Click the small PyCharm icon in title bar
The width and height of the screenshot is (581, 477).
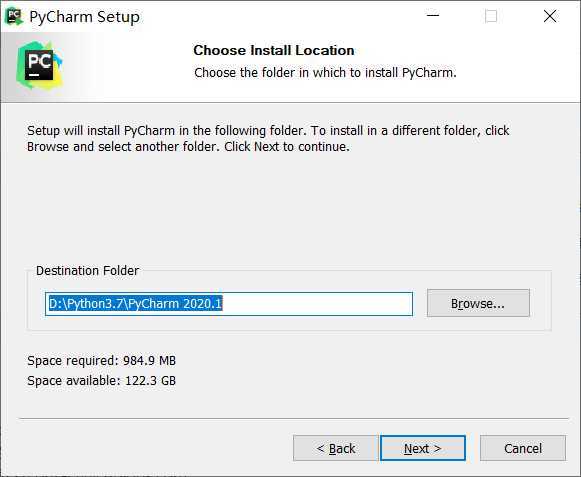pos(14,16)
